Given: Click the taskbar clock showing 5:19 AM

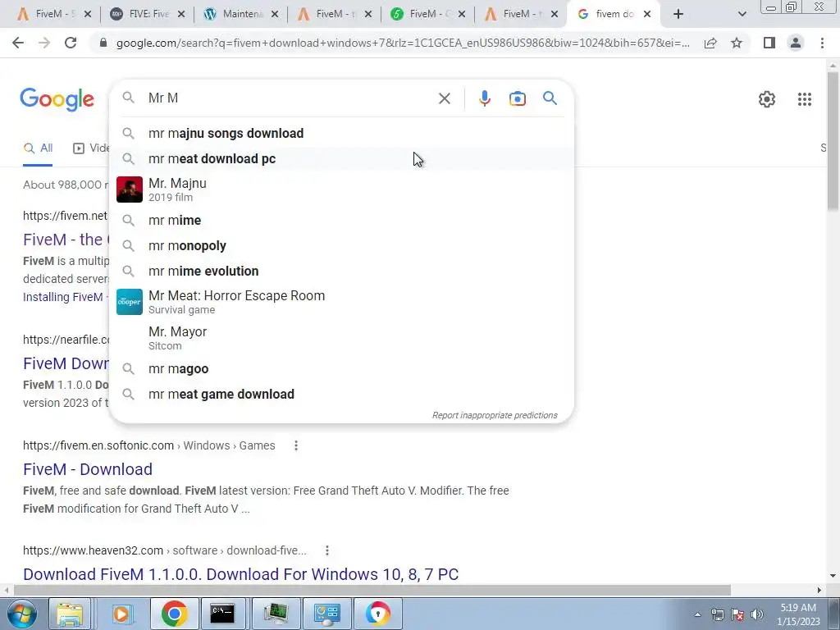Looking at the screenshot, I should click(x=798, y=614).
